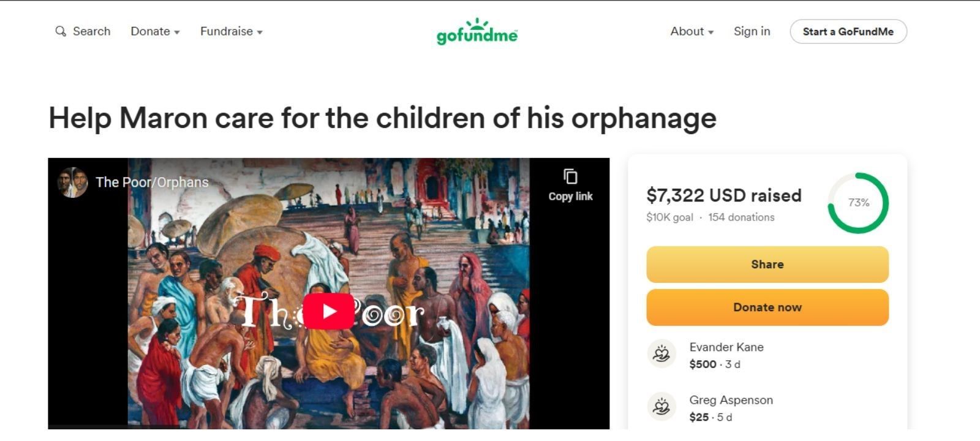This screenshot has width=980, height=441.
Task: Expand the Fundraise dropdown menu
Action: [x=231, y=31]
